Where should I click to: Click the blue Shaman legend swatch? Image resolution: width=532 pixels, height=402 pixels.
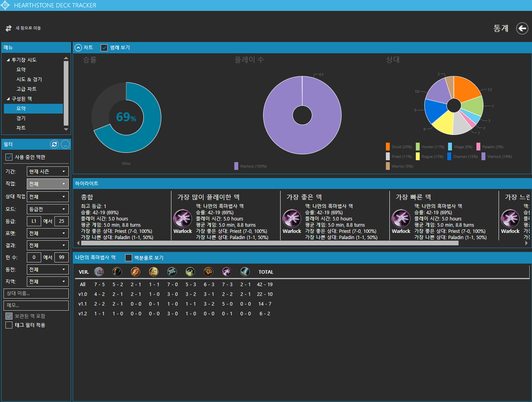pyautogui.click(x=449, y=156)
